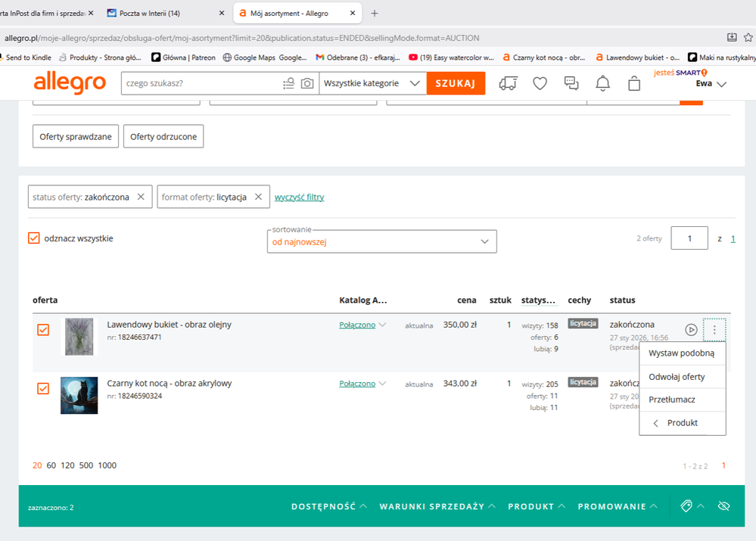
Task: Open the sortowanie 'od najnowszej' dropdown
Action: [x=381, y=242]
